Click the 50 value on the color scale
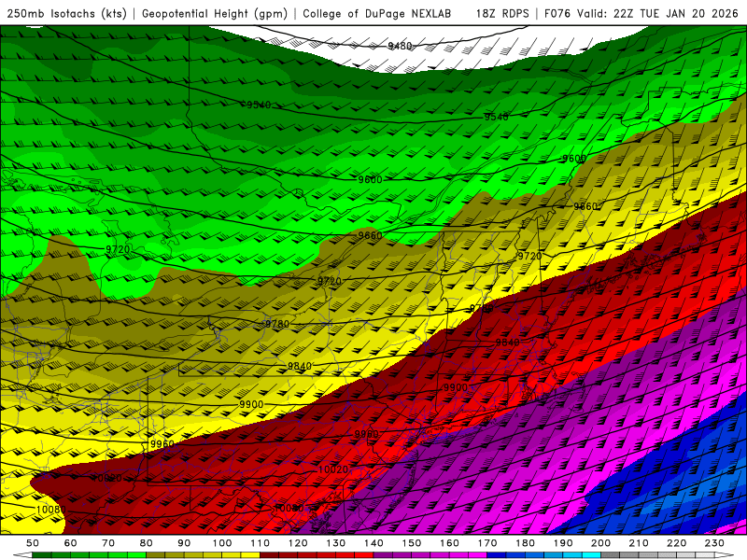Viewport: 747px width, 560px height. (33, 543)
